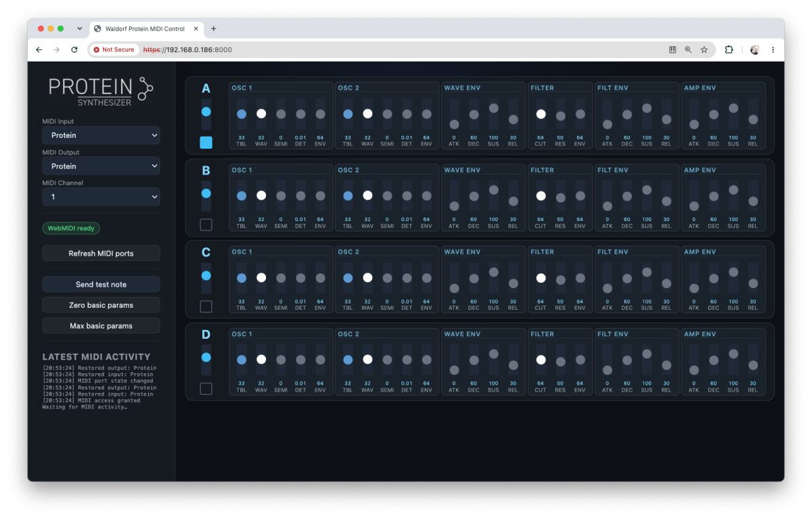The image size is (812, 518).
Task: Go forward in browser history
Action: (57, 50)
